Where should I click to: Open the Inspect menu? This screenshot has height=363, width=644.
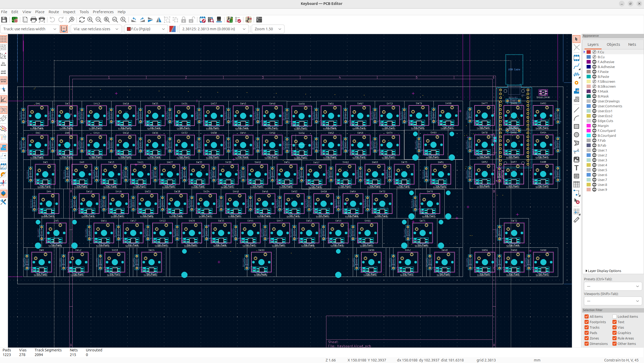69,12
